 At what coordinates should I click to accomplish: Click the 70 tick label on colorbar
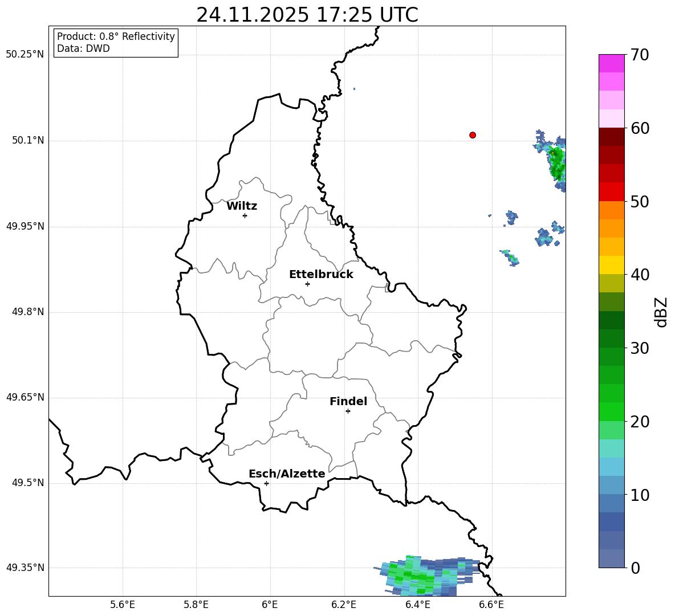(x=640, y=55)
